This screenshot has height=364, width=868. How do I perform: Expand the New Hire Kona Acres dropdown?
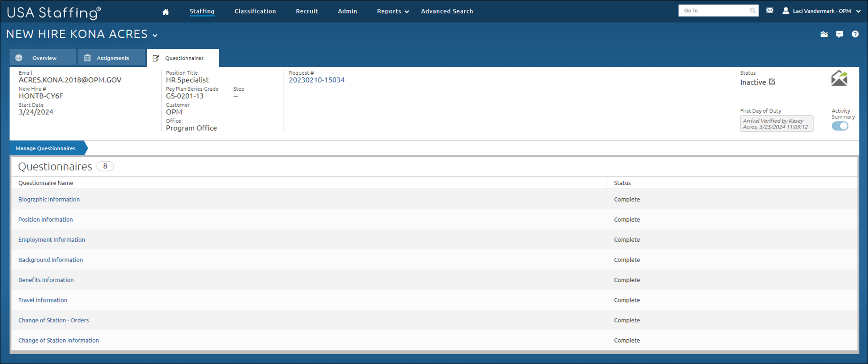tap(155, 35)
